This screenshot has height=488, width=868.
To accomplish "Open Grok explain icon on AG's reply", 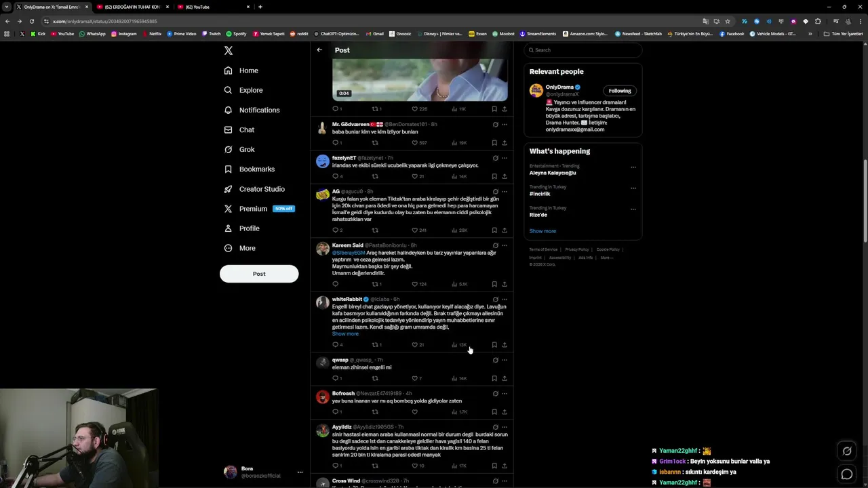I will coord(495,192).
